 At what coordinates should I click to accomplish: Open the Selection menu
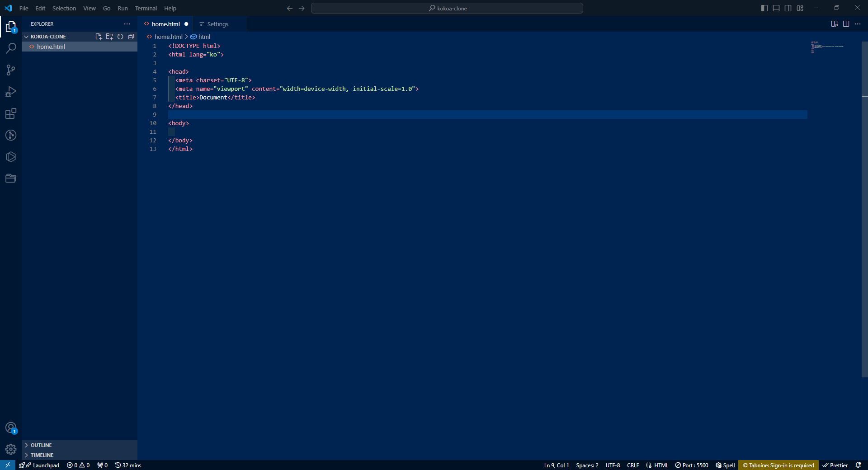tap(64, 8)
